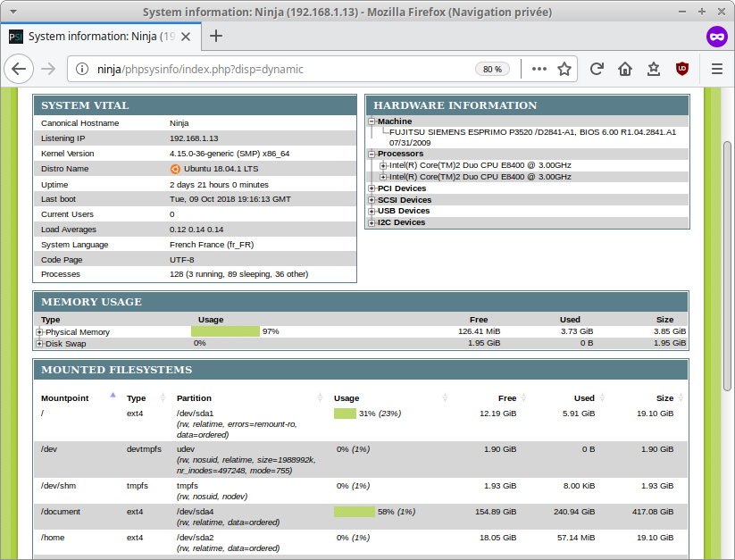Viewport: 735px width, 560px height.
Task: Select Load Averages 0.12 0.14 0.14
Action: coord(196,230)
